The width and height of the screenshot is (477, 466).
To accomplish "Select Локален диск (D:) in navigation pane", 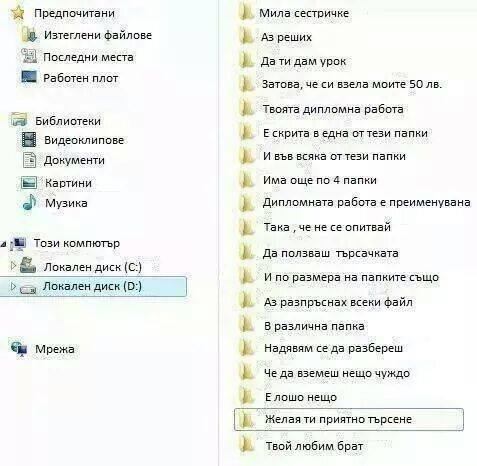I will point(93,286).
